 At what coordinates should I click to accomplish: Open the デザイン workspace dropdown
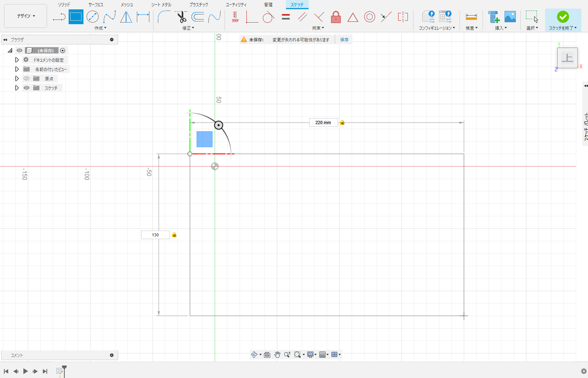(x=26, y=16)
